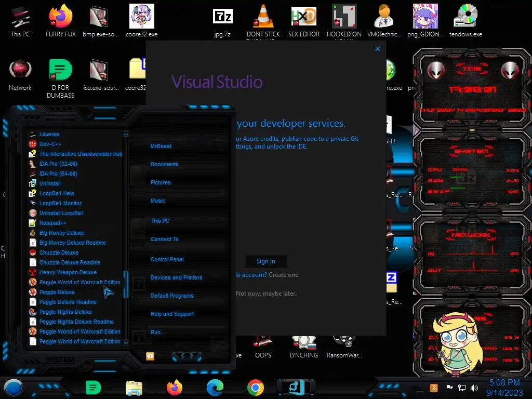Viewport: 532px width, 399px height.
Task: Launch Google Chrome from taskbar
Action: [x=256, y=388]
